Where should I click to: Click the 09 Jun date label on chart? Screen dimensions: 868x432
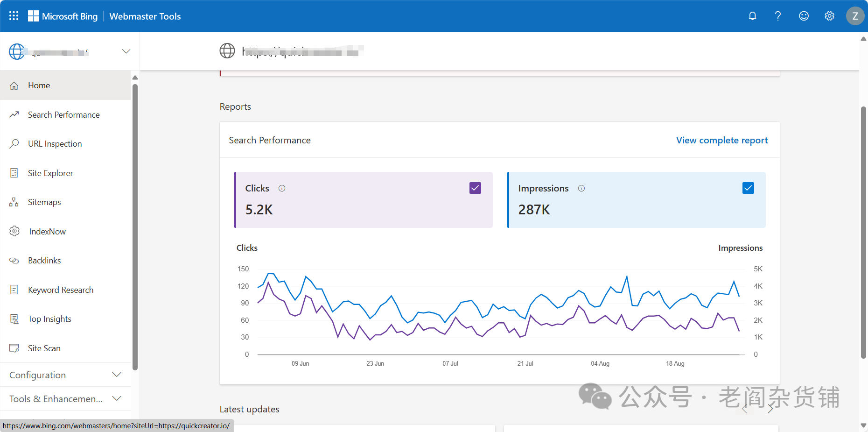click(301, 363)
